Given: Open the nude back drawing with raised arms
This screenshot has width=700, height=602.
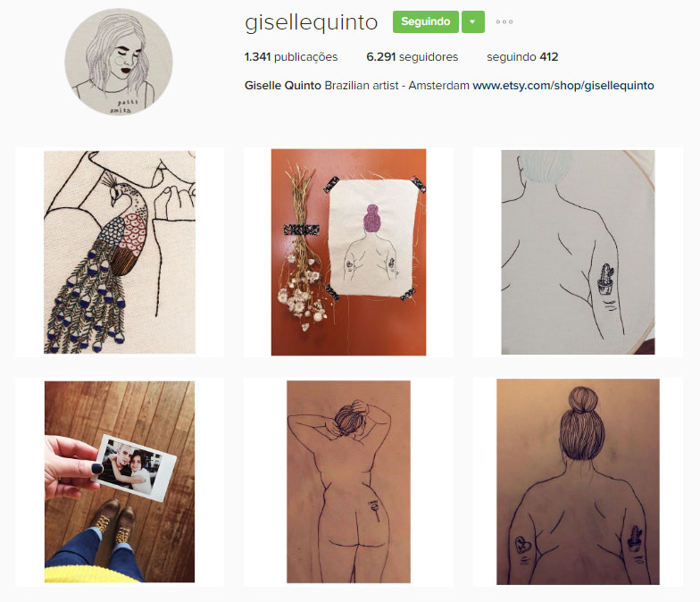Looking at the screenshot, I should (348, 482).
